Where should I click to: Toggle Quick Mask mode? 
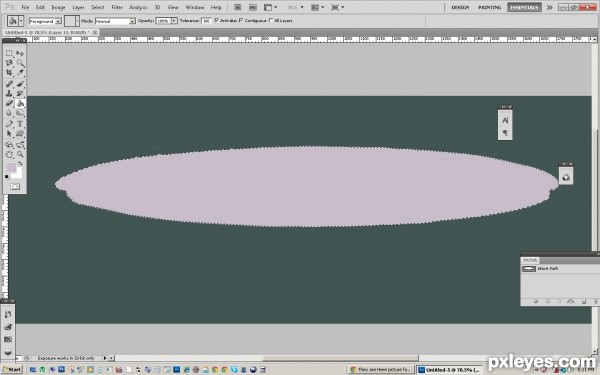(x=15, y=186)
